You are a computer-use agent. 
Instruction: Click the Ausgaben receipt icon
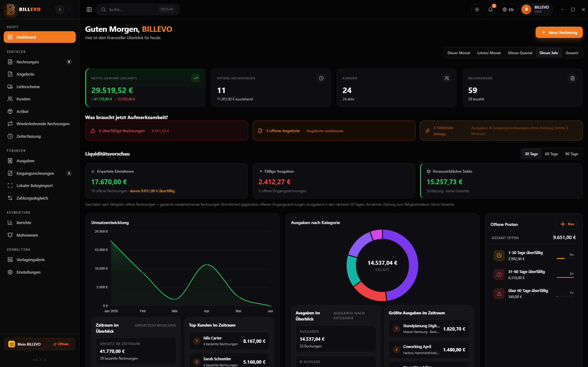10,161
